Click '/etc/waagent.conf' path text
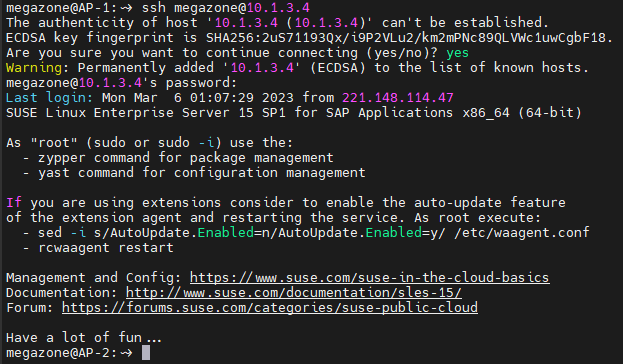Screen dimensions: 623x364 pyautogui.click(x=522, y=232)
